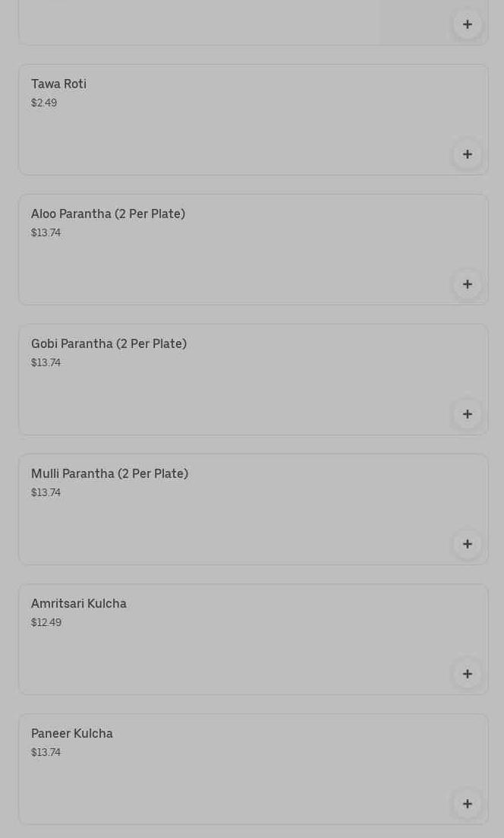Image resolution: width=504 pixels, height=838 pixels.
Task: Open the Gobi Parantha (2 Per Plate) title
Action: [x=109, y=344]
